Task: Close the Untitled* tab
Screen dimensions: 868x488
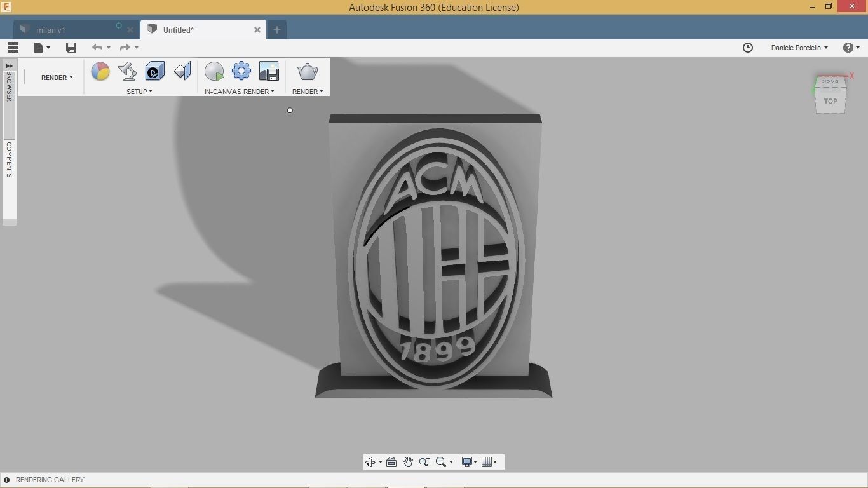Action: 257,30
